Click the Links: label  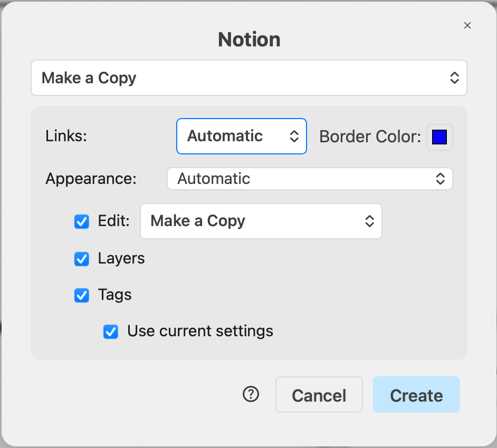pos(66,136)
